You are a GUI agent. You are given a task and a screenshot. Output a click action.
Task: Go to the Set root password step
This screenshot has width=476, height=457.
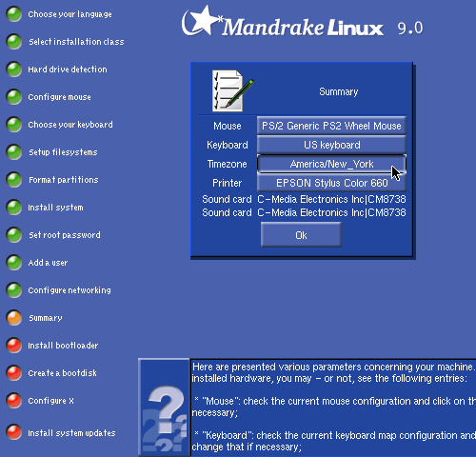pyautogui.click(x=65, y=235)
